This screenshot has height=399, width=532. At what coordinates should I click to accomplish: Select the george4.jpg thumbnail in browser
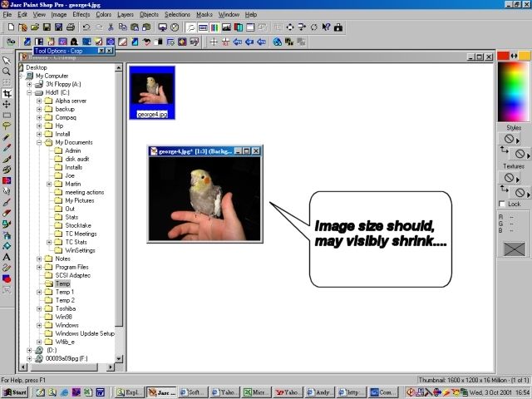152,91
